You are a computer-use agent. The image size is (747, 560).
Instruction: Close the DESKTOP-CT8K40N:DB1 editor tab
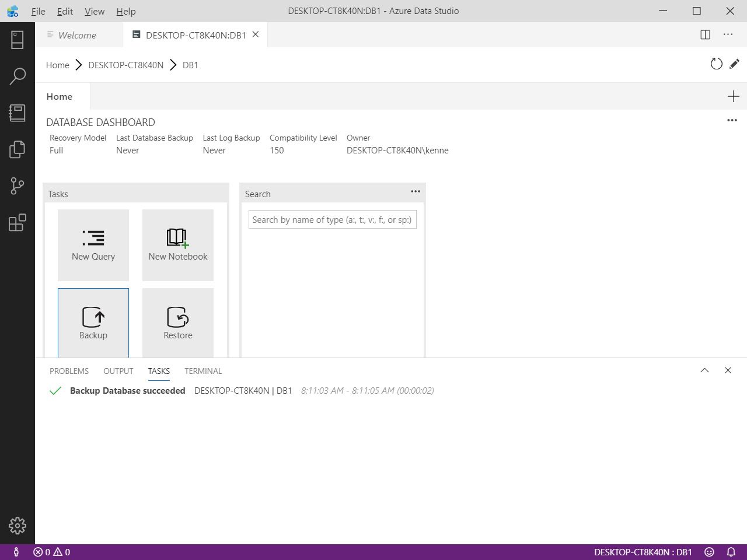click(256, 34)
